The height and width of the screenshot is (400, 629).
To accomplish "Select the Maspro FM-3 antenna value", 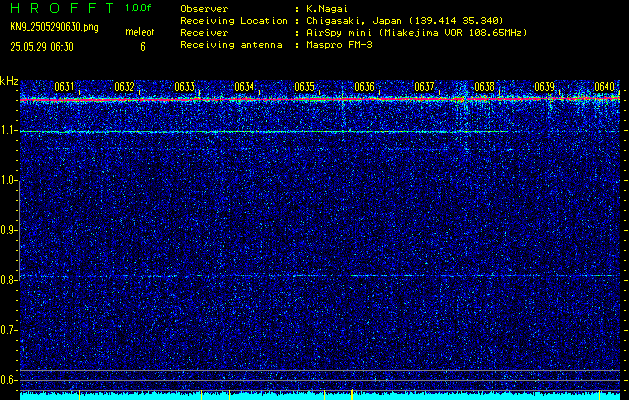I will point(339,45).
